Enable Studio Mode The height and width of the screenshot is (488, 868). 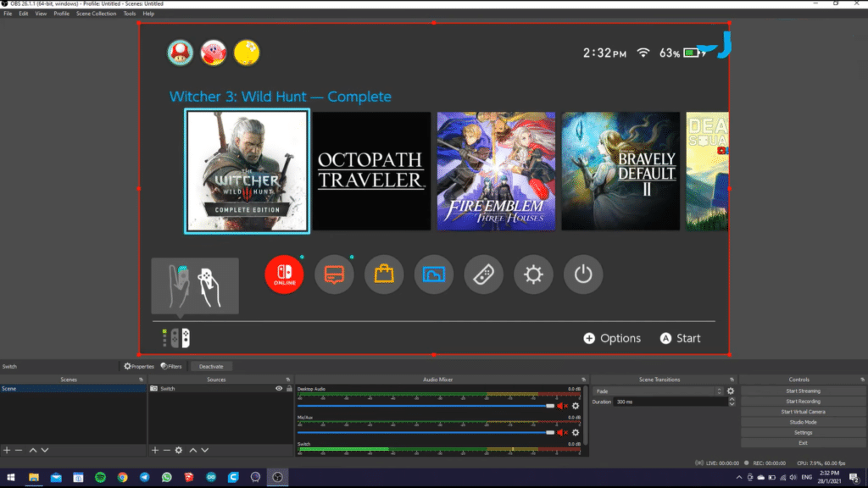pos(804,422)
